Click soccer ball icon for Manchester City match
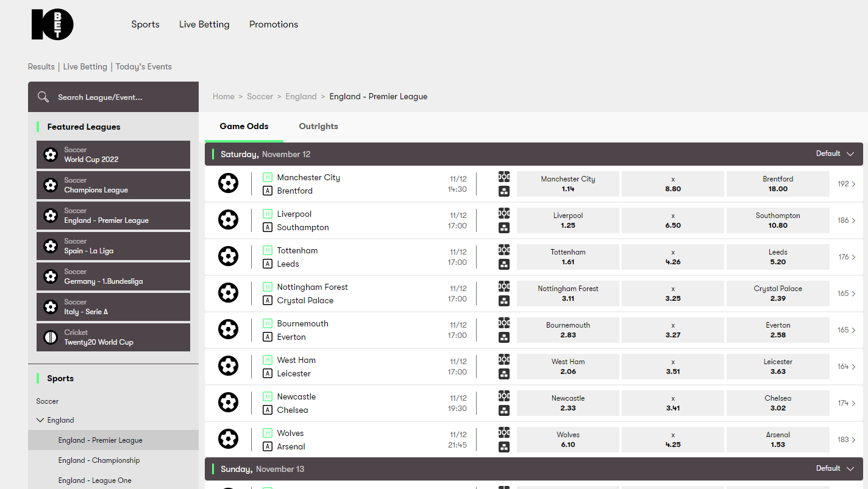 229,183
